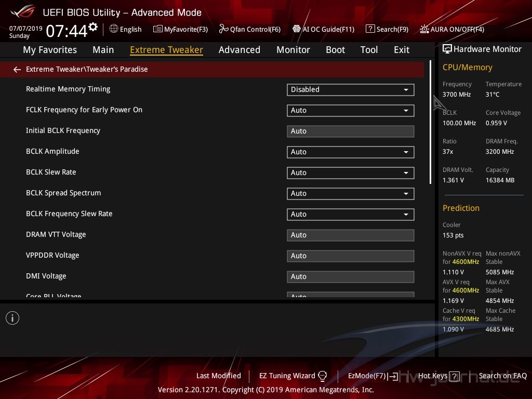Expand FCLK Frequency for Early Power On dropdown
532x399 pixels.
coord(351,110)
